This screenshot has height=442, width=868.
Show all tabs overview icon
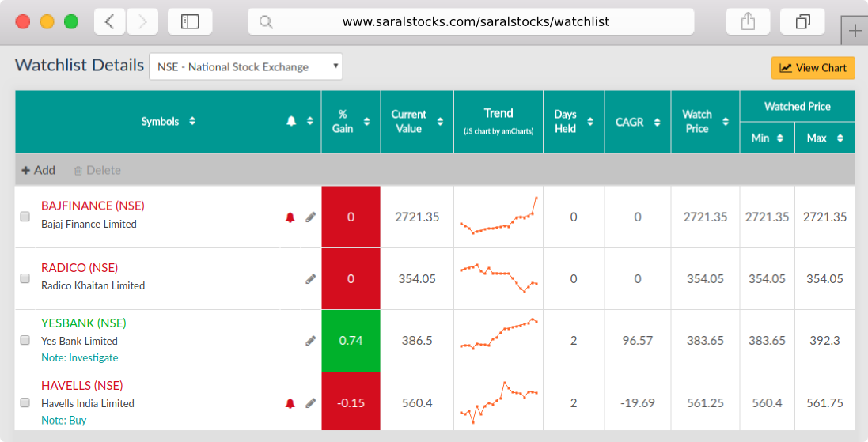[x=802, y=21]
